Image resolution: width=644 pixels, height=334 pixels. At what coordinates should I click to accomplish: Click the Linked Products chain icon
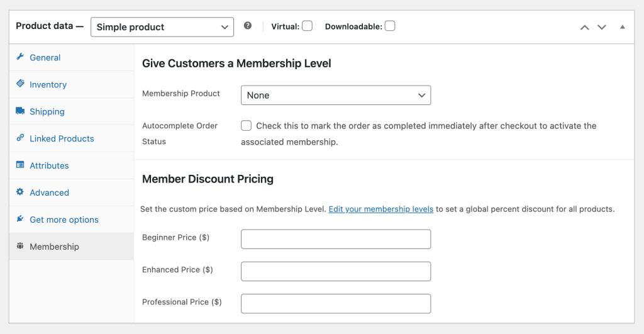click(20, 138)
